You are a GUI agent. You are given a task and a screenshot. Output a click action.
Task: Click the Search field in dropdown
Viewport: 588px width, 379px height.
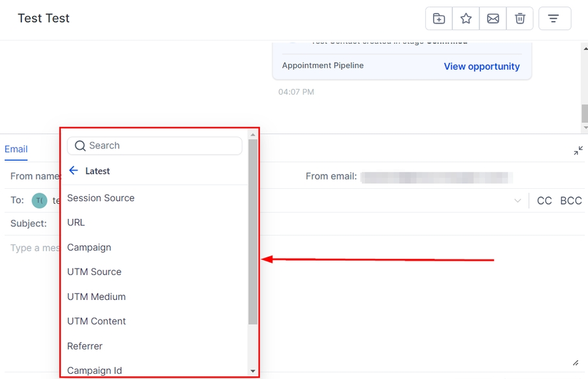(x=155, y=146)
